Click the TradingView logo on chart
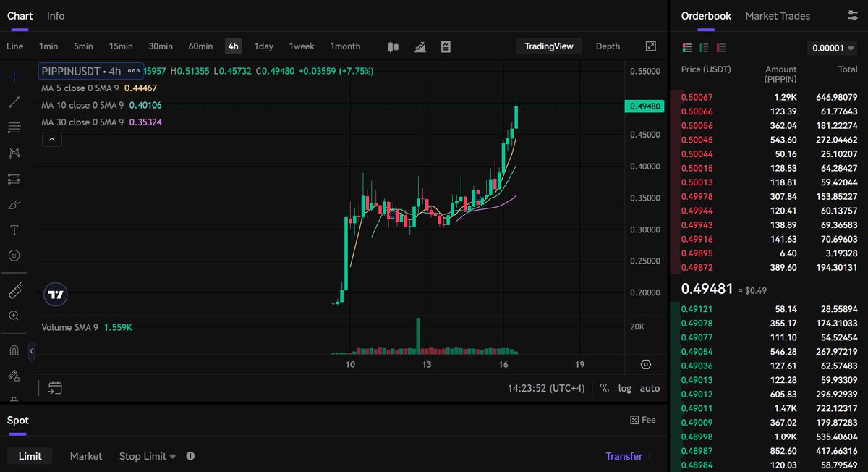The image size is (868, 472). click(56, 294)
